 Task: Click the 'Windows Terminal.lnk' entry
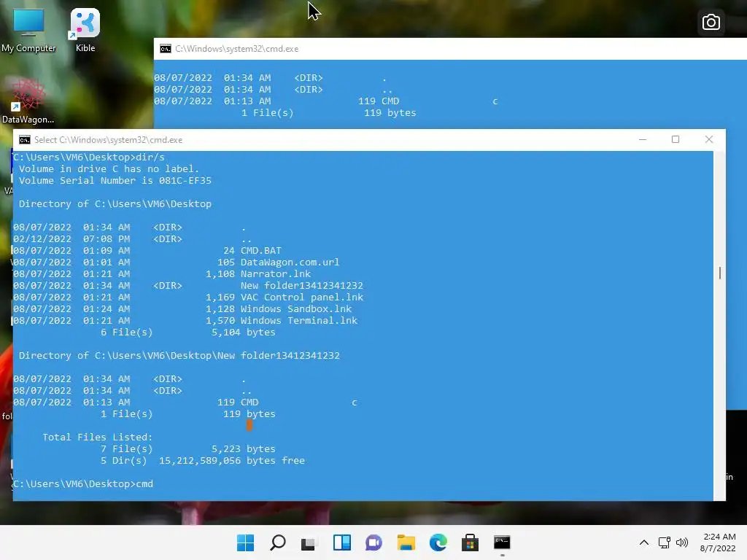coord(299,321)
